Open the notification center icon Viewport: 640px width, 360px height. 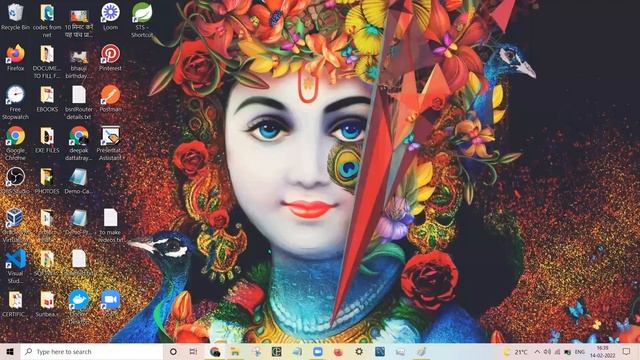click(627, 351)
